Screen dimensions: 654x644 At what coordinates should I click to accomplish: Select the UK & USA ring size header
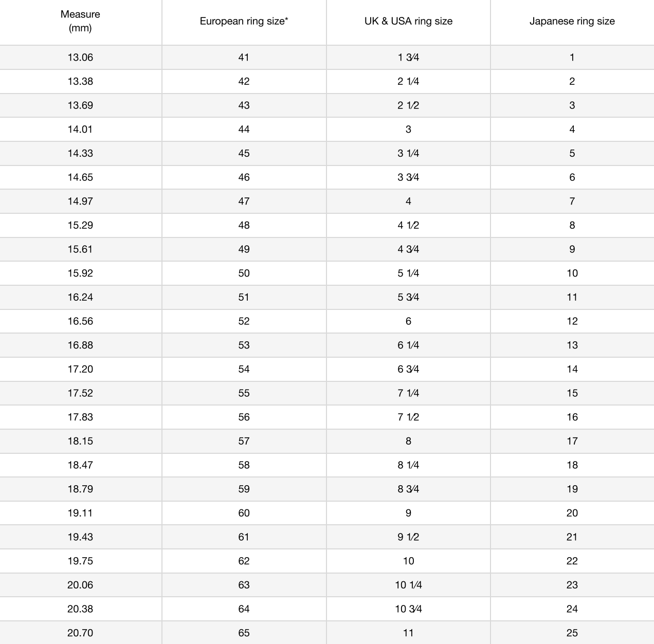click(x=408, y=21)
